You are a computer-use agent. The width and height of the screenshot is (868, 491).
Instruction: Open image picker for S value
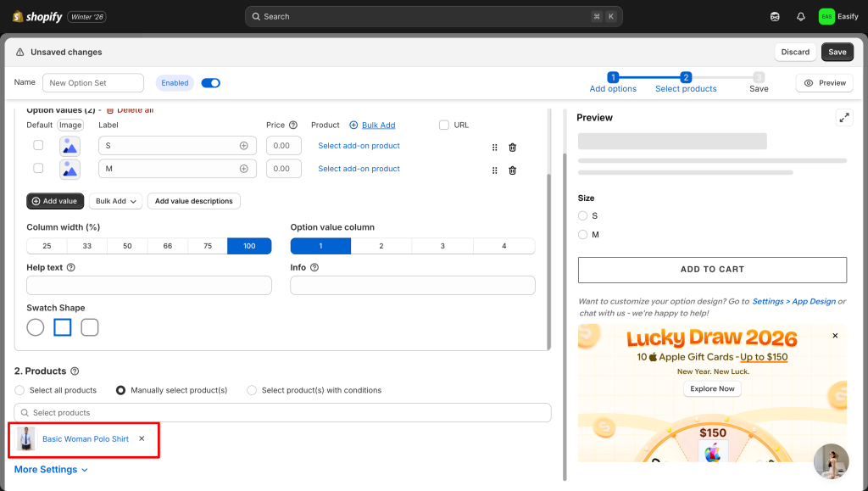tap(70, 146)
